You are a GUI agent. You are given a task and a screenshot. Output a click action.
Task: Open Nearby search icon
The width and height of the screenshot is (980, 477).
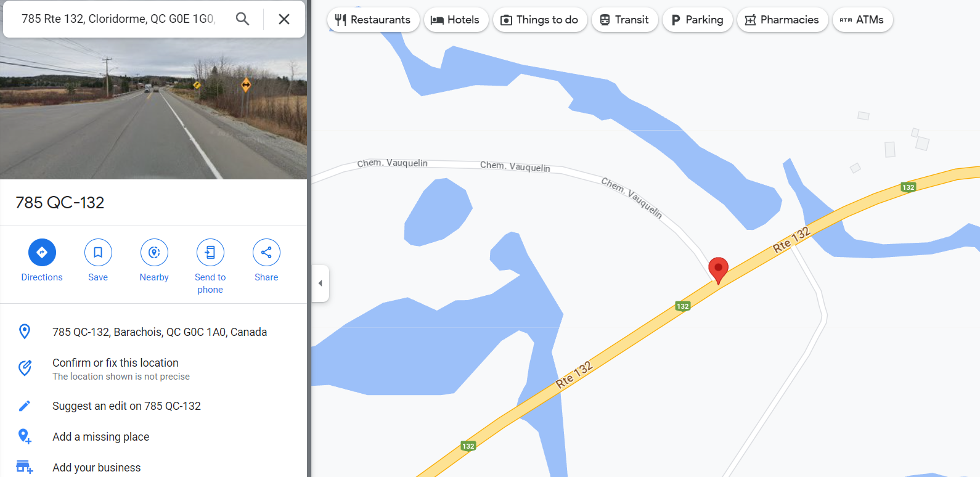pyautogui.click(x=154, y=252)
